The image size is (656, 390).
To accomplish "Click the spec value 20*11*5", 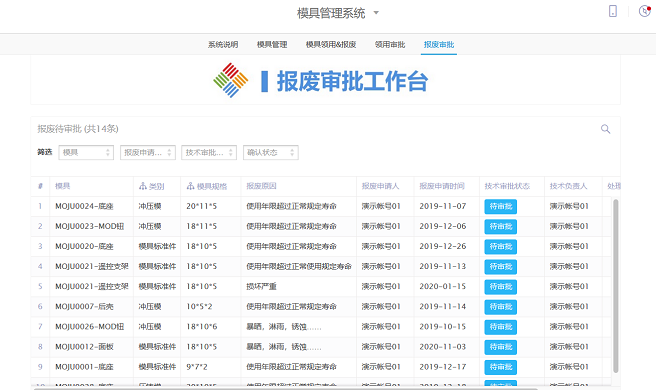I will 202,206.
